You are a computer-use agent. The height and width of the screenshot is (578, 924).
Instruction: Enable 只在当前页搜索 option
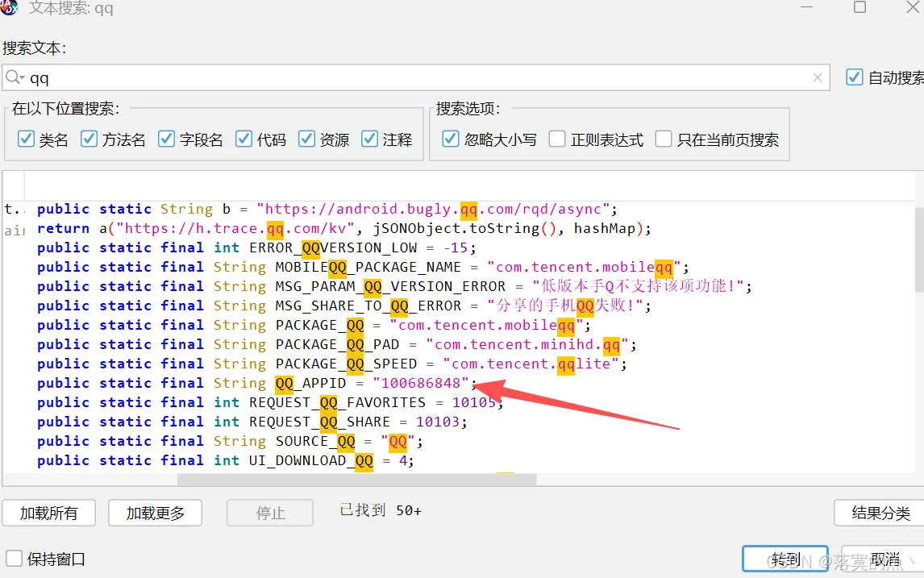pyautogui.click(x=664, y=139)
